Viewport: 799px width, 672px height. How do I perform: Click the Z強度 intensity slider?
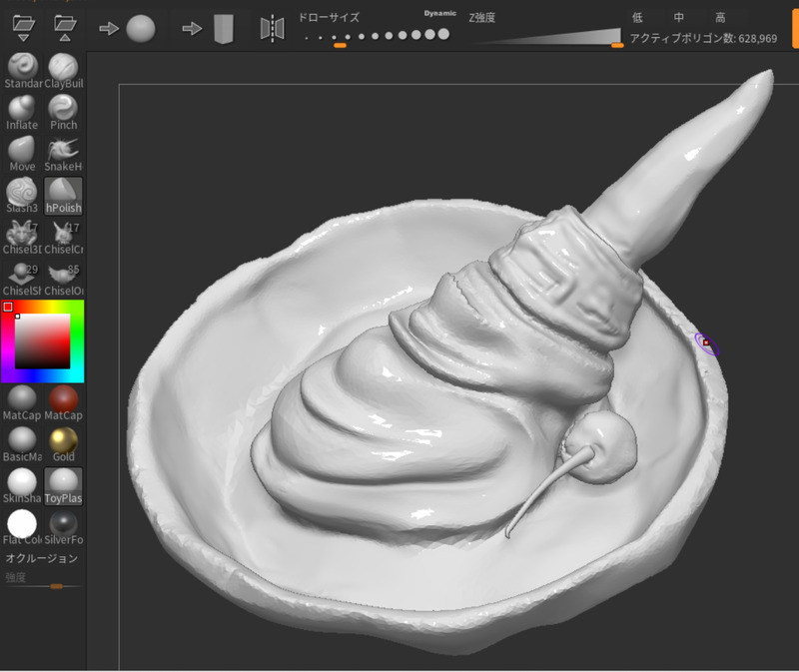click(546, 37)
